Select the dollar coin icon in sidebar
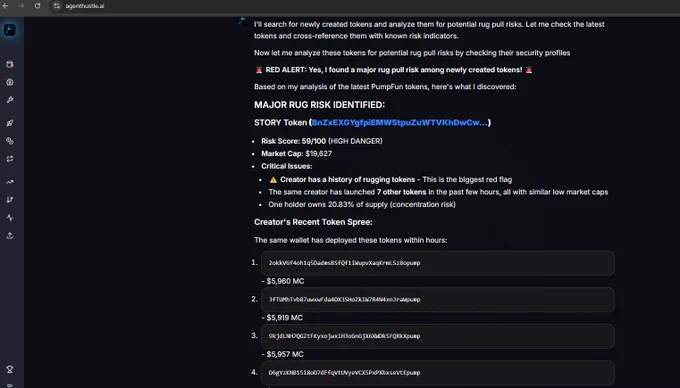 click(10, 82)
